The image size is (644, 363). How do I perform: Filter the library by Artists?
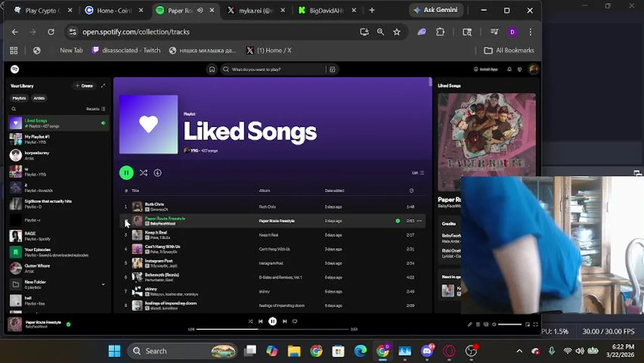coord(39,98)
